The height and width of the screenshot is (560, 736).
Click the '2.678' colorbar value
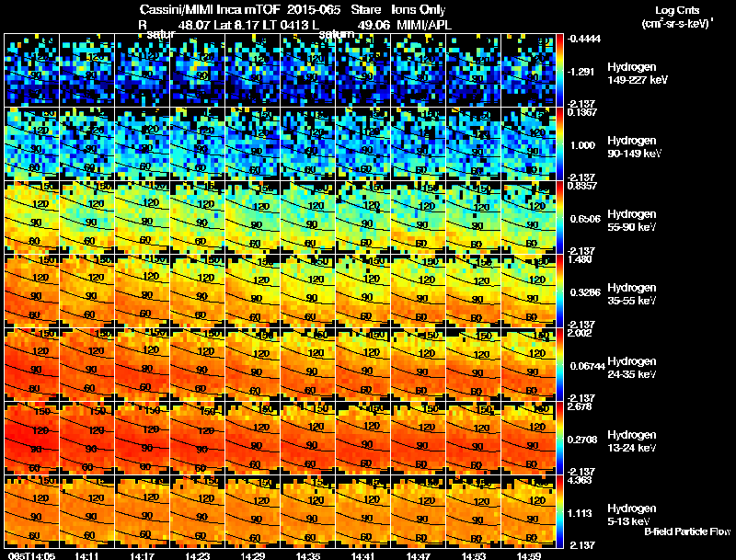click(580, 406)
